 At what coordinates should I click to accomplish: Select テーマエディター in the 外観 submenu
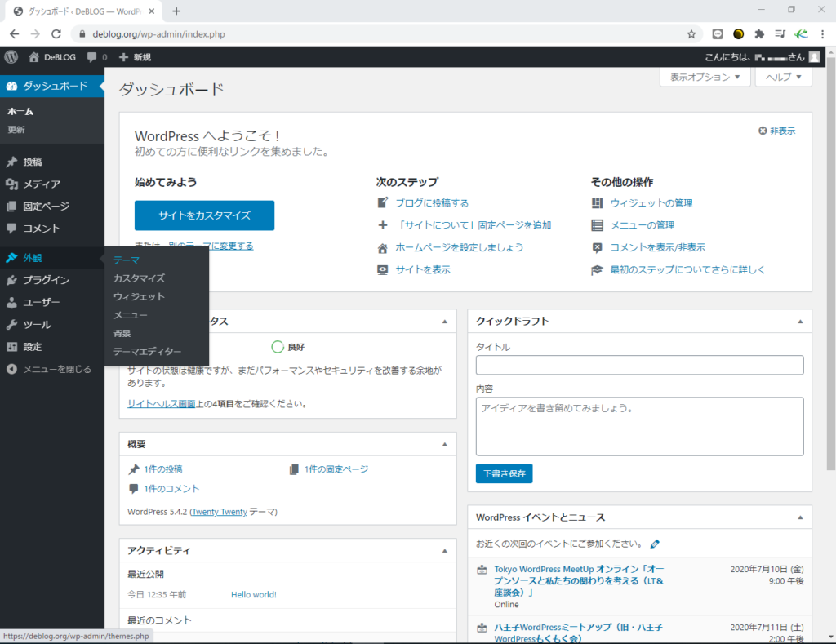(x=147, y=351)
